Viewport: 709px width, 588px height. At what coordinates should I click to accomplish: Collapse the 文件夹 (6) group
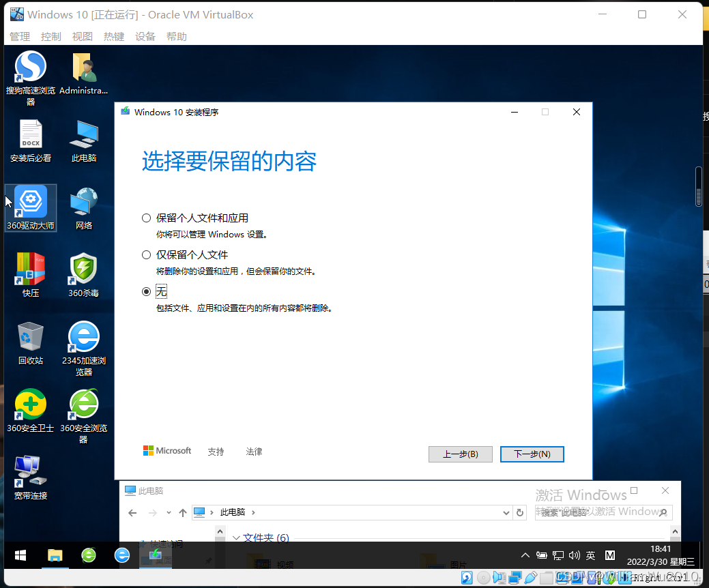click(x=236, y=538)
